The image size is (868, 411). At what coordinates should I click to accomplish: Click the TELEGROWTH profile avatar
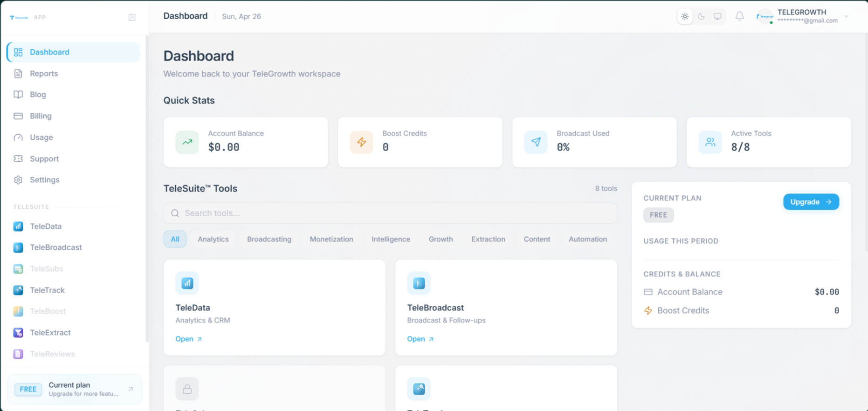(765, 16)
